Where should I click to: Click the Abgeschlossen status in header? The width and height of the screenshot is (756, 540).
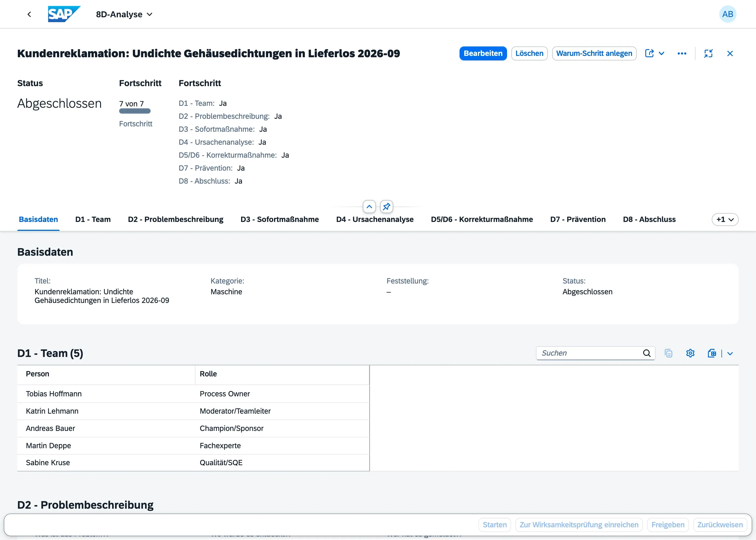point(59,103)
